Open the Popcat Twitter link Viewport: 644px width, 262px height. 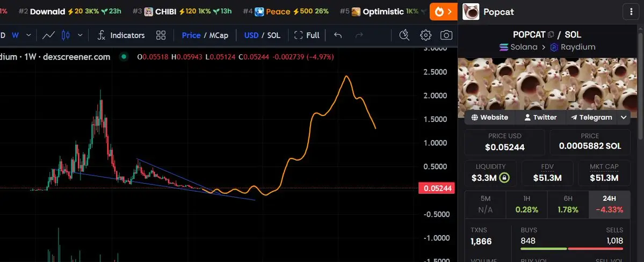(540, 118)
